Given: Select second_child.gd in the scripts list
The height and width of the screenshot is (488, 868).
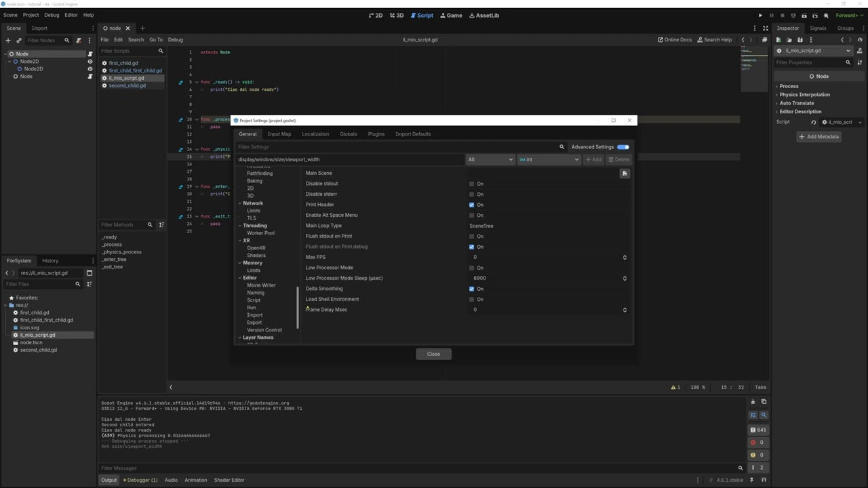Looking at the screenshot, I should tap(127, 86).
